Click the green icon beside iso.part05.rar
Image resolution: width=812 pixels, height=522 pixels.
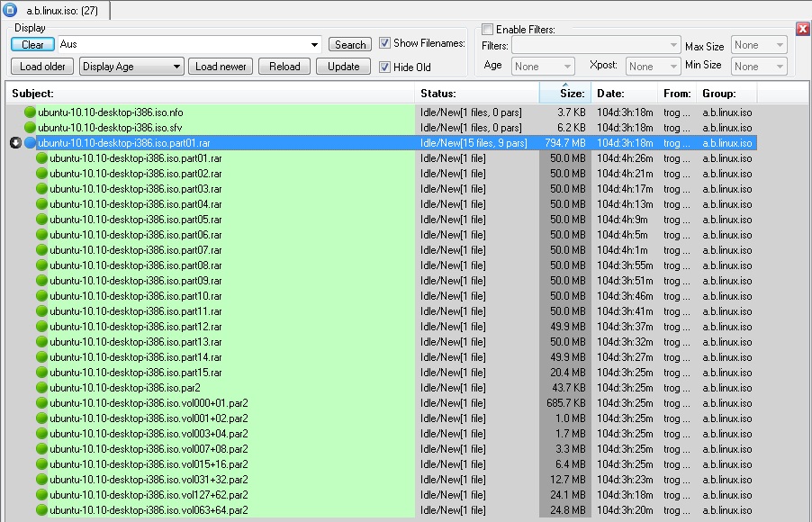42,219
